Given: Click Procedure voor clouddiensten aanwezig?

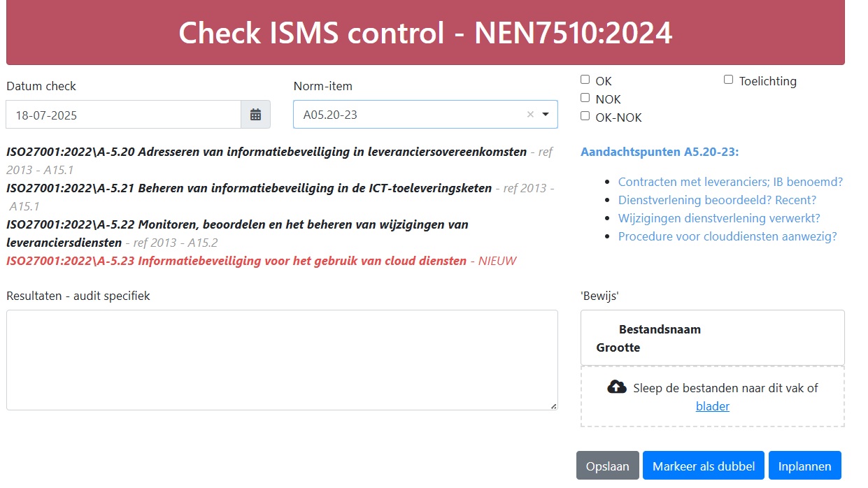Looking at the screenshot, I should click(727, 236).
